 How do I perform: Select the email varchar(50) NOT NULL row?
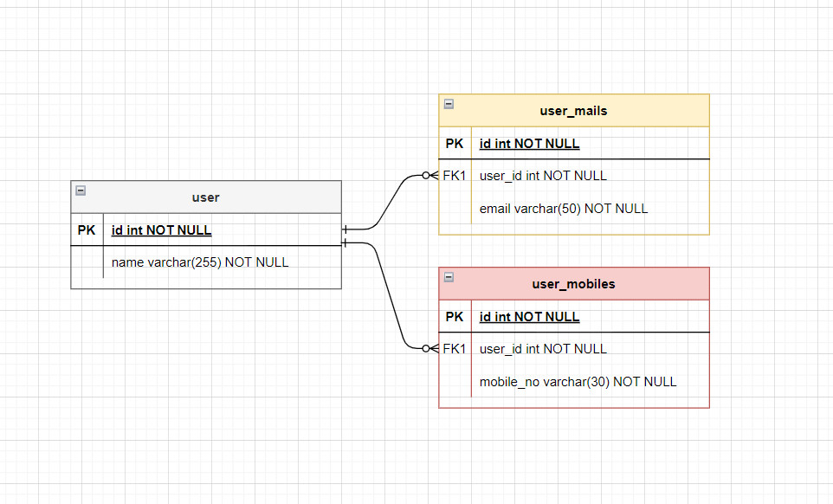tap(564, 209)
